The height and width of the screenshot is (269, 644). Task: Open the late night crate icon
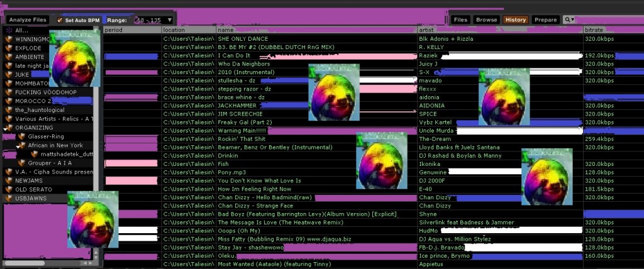[x=9, y=66]
